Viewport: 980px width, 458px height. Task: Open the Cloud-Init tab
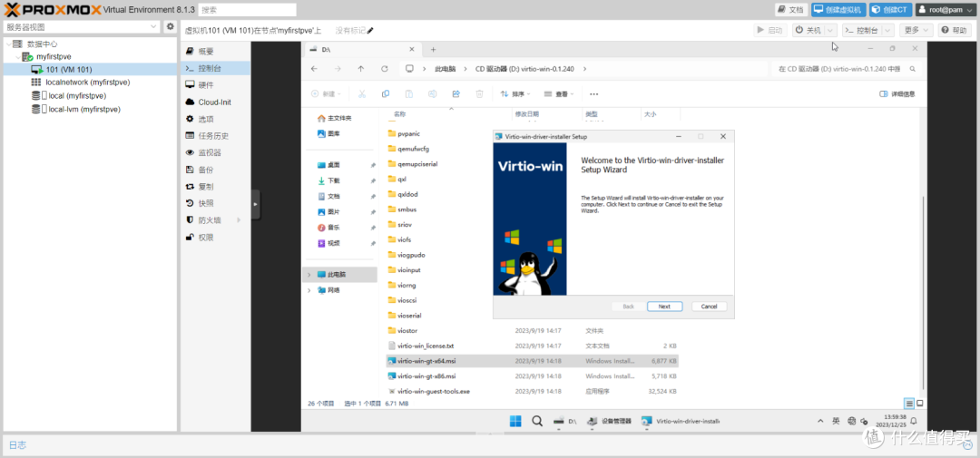click(215, 102)
